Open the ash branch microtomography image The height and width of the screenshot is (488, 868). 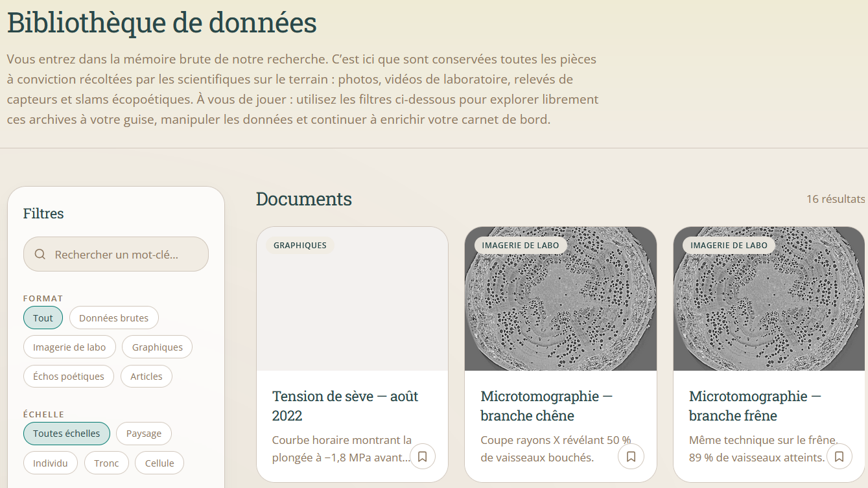click(769, 299)
